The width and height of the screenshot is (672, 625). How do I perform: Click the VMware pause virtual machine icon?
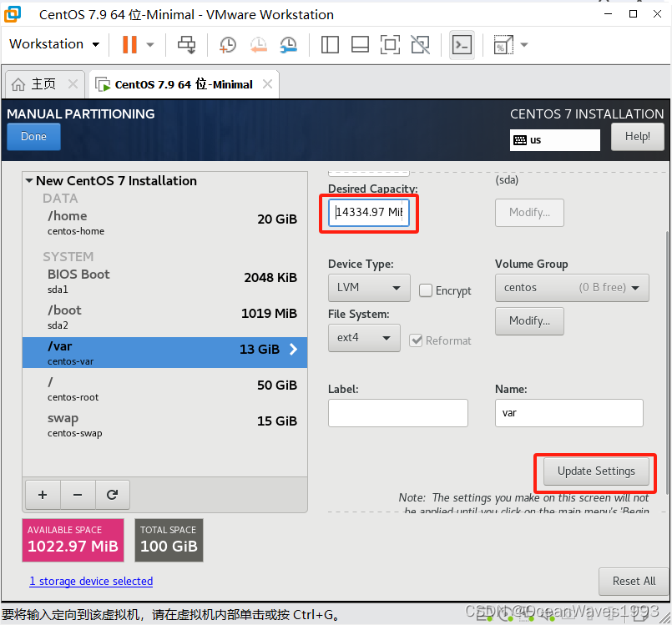129,44
